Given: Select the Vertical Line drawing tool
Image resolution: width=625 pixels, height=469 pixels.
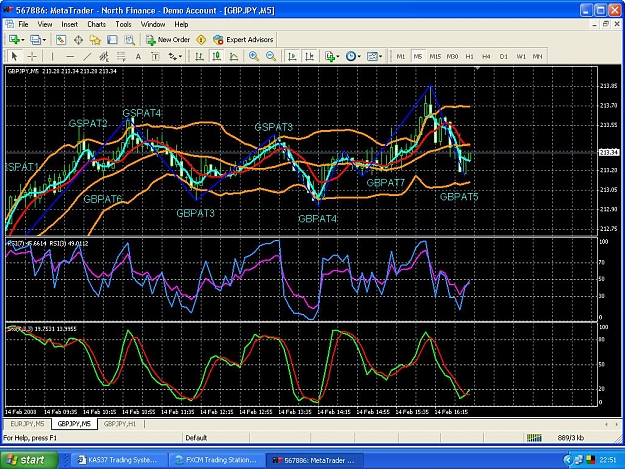Looking at the screenshot, I should [x=53, y=56].
